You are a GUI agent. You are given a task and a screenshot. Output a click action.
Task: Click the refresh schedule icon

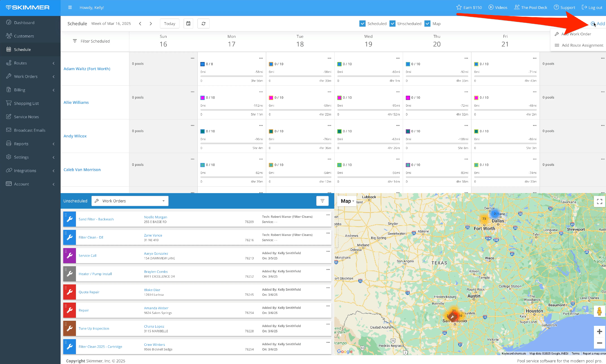point(203,24)
